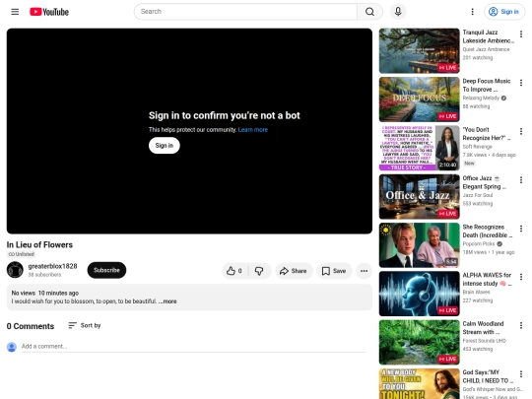
Task: Click the In Lieu of Flowers title
Action: click(39, 244)
